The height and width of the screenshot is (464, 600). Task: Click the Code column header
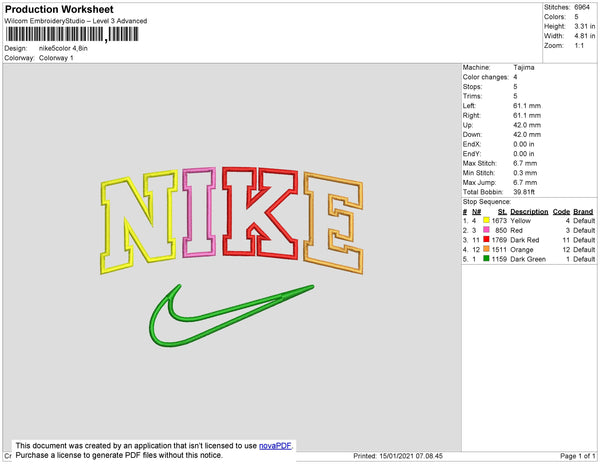pos(561,212)
